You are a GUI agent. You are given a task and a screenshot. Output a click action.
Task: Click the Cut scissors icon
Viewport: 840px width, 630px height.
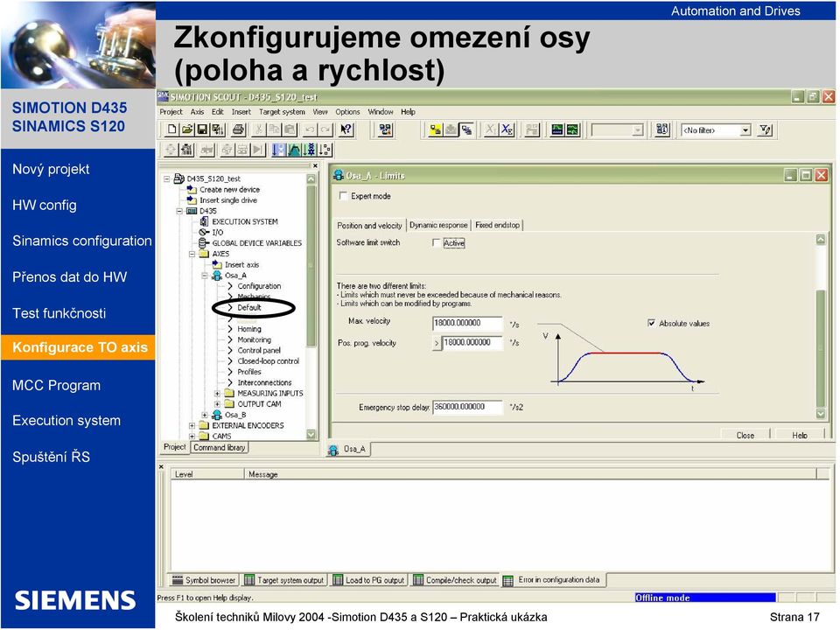259,129
